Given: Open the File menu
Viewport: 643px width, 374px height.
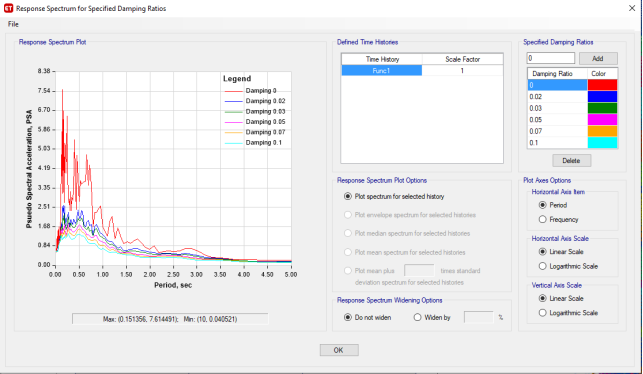Looking at the screenshot, I should point(13,24).
